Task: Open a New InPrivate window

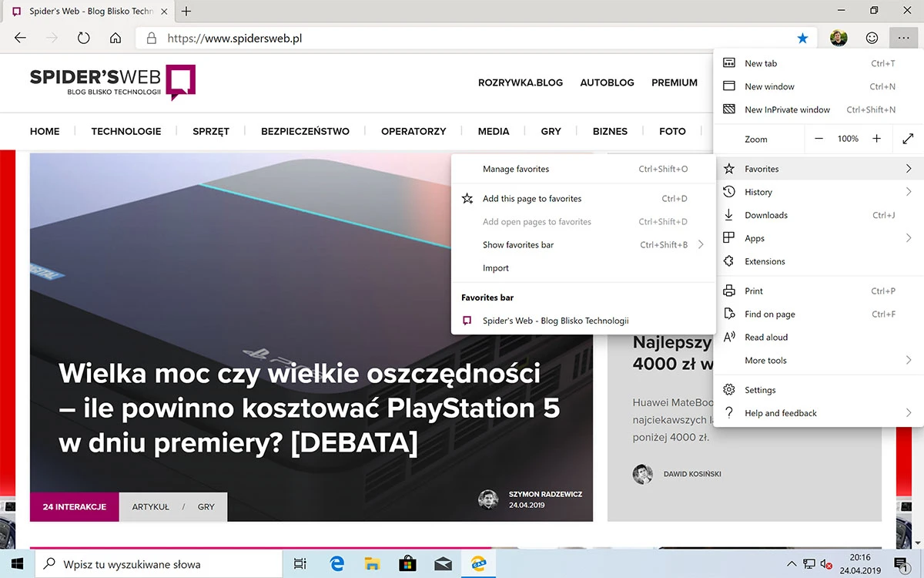Action: 819,109
